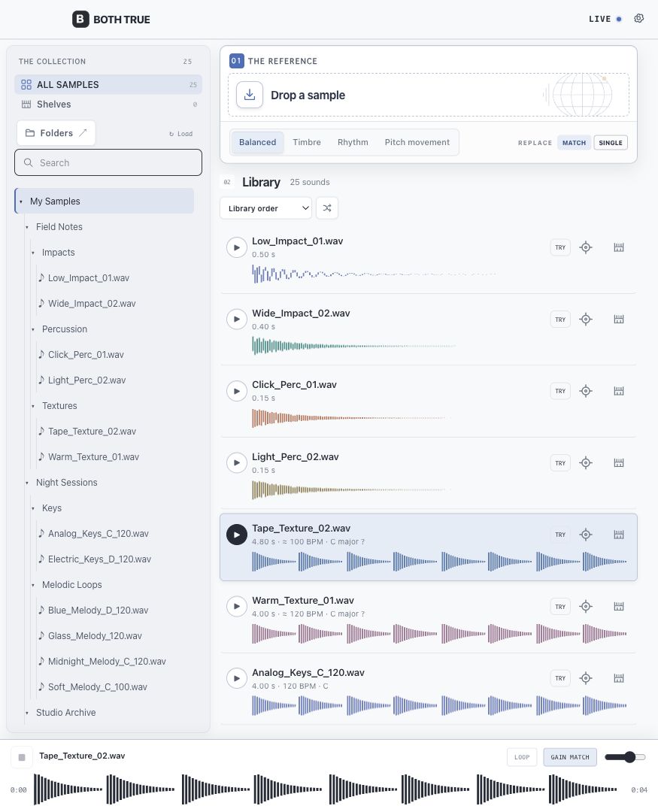Screen dimensions: 658x812
Task: Click the Drop a sample zone
Action: coord(429,95)
